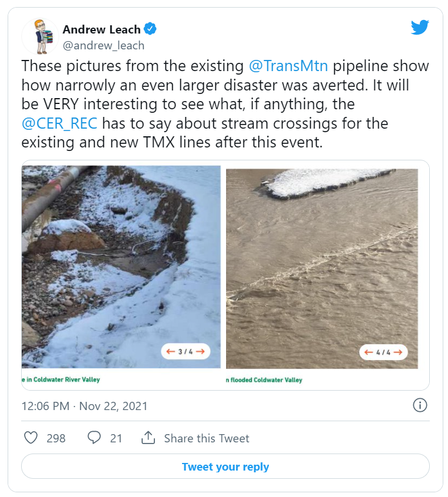
Task: Open the @CER_REC mention link
Action: point(60,123)
